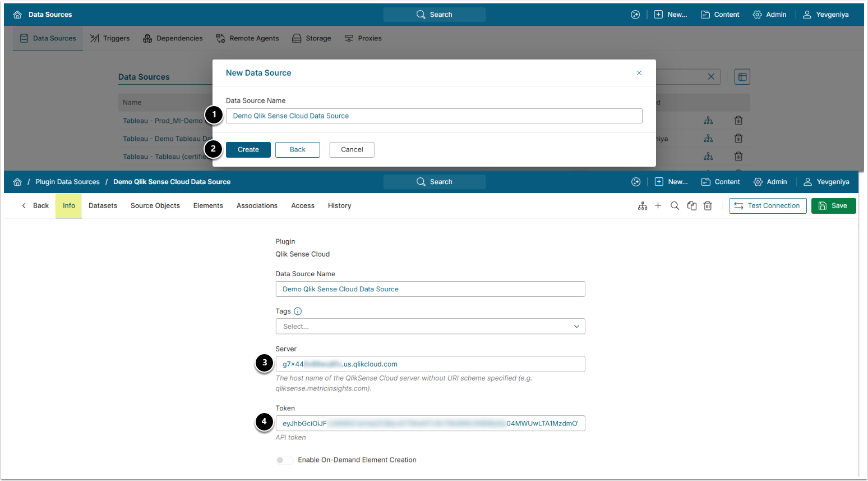
Task: Click the Token input field
Action: click(x=430, y=424)
